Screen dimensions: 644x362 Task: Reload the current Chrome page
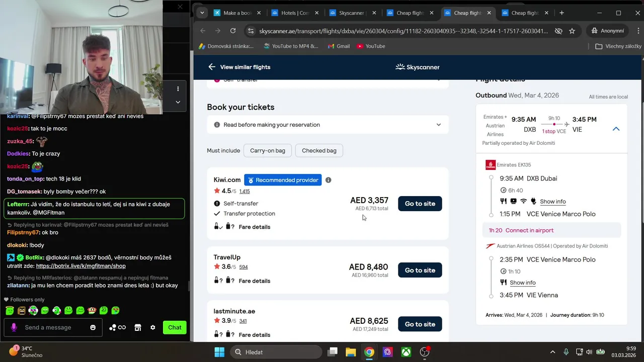tap(233, 31)
